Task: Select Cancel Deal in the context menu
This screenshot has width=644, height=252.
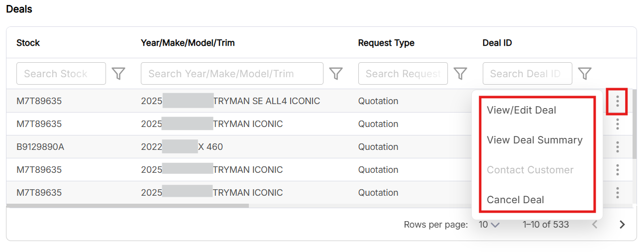Action: (515, 200)
